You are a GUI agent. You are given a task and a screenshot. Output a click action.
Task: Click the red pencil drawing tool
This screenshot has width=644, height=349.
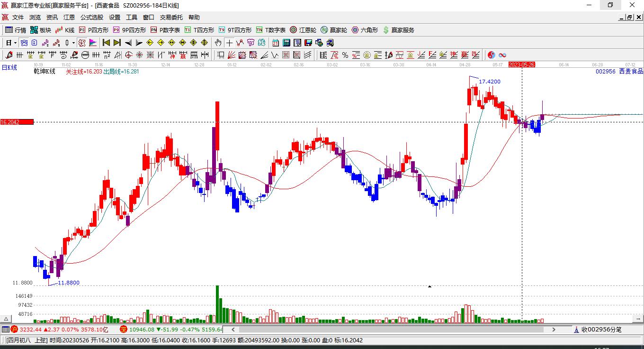(x=8, y=55)
